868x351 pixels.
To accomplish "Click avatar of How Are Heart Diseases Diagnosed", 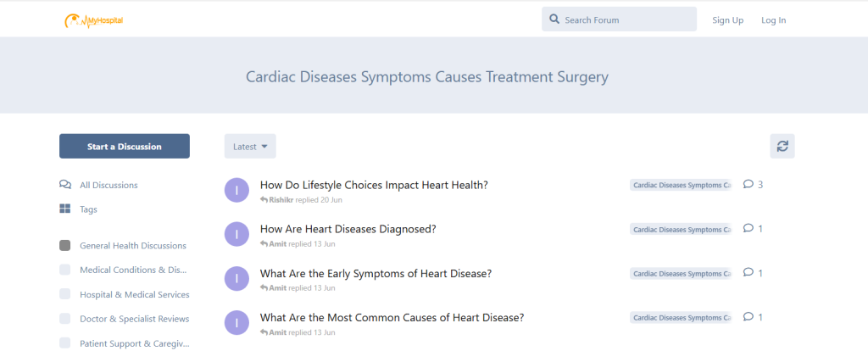I will (x=236, y=234).
